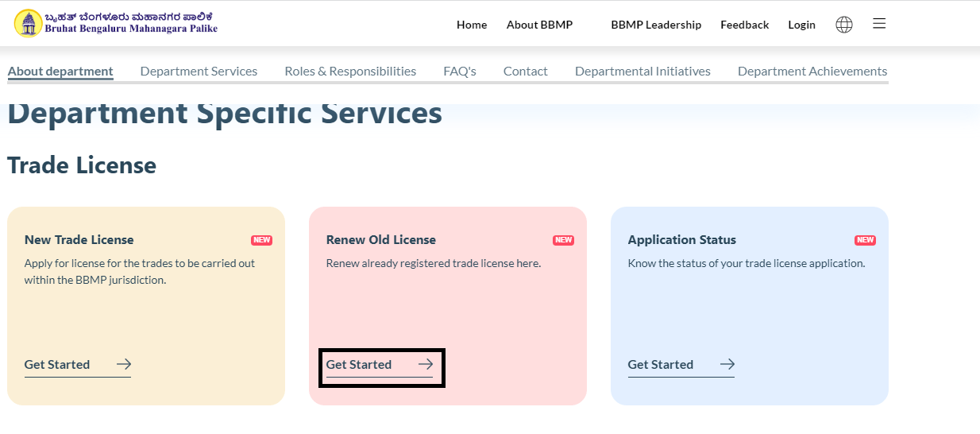Click Login in top navigation
This screenshot has height=434, width=980.
tap(801, 25)
